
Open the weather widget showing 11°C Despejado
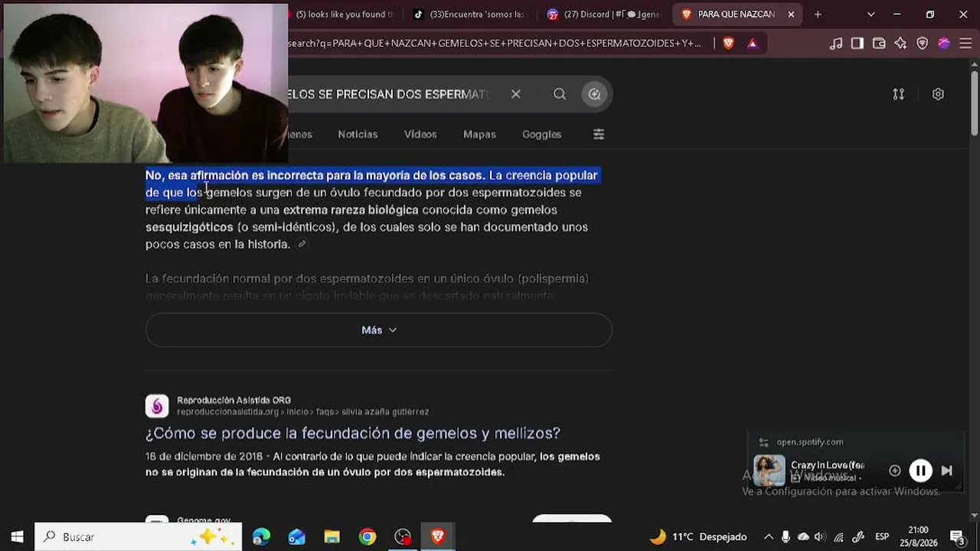[698, 537]
